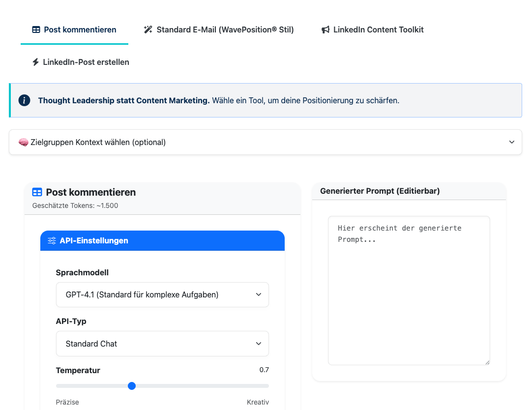Image resolution: width=532 pixels, height=410 pixels.
Task: Click the table icon in the Post kommentieren panel
Action: tap(37, 192)
